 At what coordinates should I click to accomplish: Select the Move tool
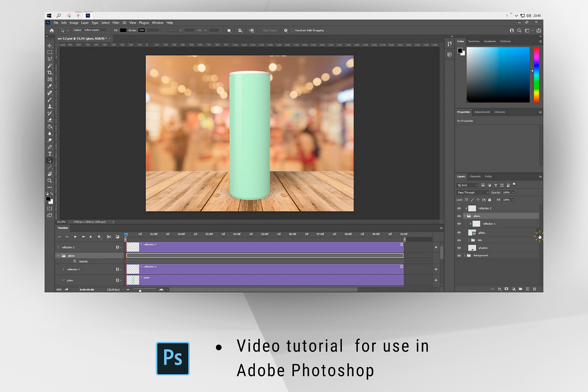50,46
